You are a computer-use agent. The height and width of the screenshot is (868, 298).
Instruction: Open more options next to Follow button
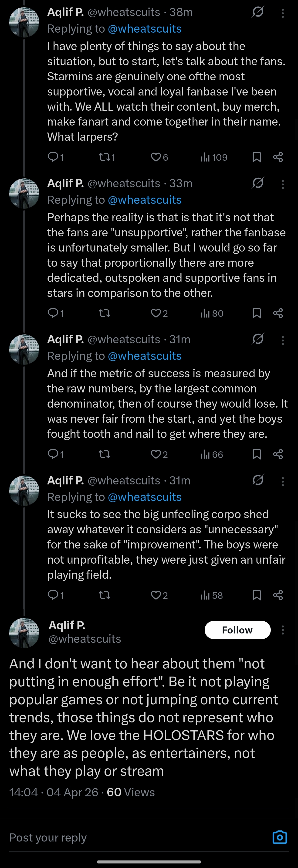283,630
